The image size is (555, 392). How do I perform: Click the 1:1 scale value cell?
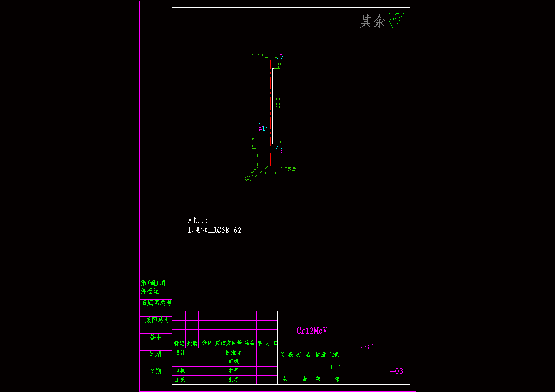click(x=335, y=367)
